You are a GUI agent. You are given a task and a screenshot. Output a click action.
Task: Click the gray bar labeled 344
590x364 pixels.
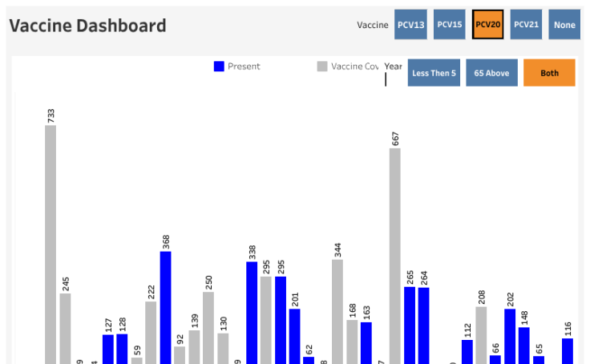coord(337,312)
